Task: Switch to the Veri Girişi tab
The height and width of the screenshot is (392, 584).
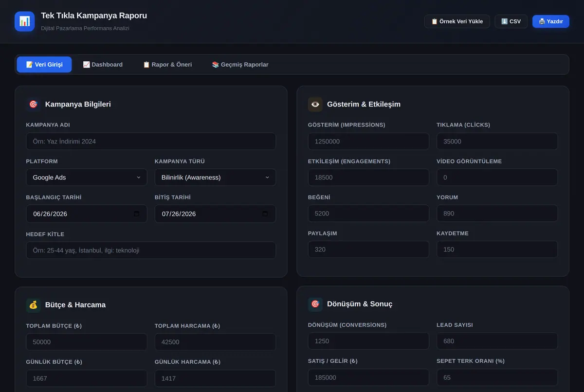Action: [44, 65]
